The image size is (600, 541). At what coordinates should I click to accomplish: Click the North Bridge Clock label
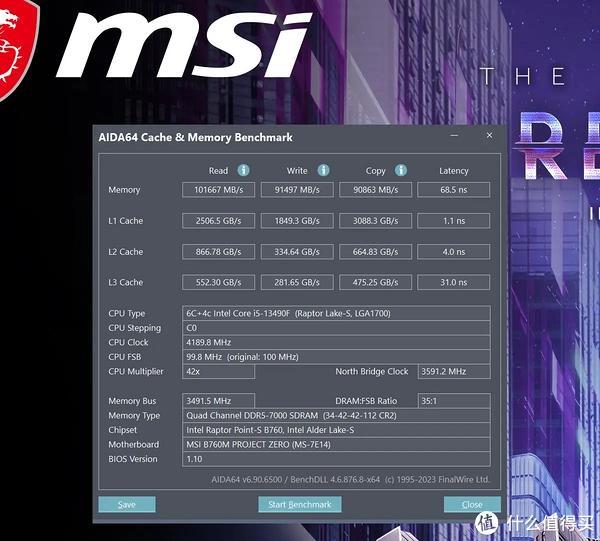point(372,372)
